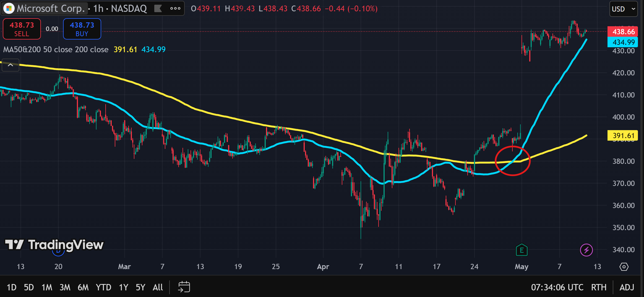Click the yellow 391.61 price label
The width and height of the screenshot is (644, 297).
click(622, 136)
